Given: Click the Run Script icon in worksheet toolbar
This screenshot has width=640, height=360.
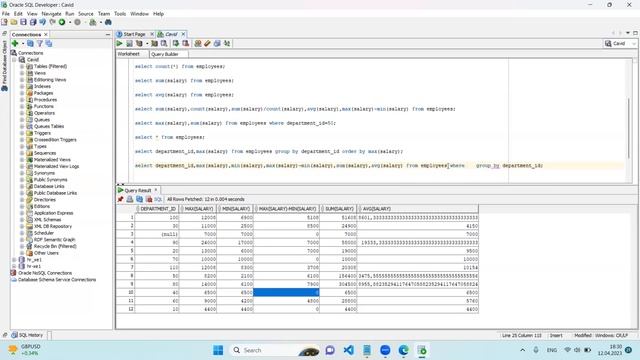Looking at the screenshot, I should click(x=129, y=43).
